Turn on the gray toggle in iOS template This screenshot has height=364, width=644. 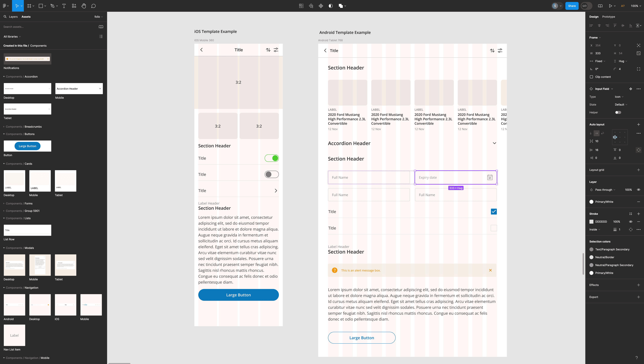click(x=272, y=175)
